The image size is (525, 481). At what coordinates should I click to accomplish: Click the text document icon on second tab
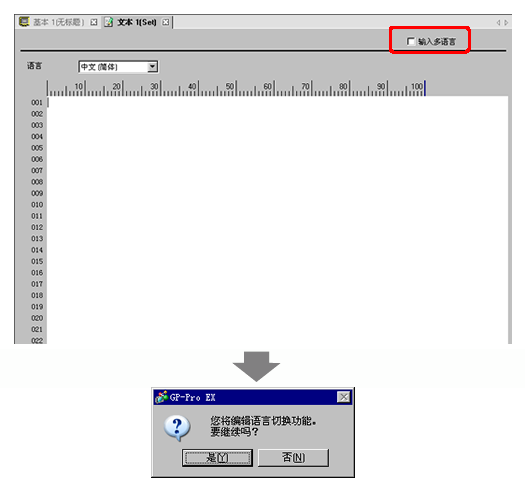(108, 22)
